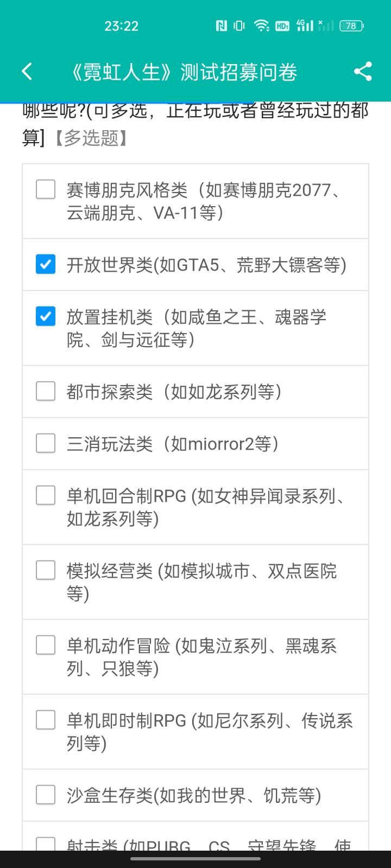Select the 沙盒生存类 checkbox
Viewport: 391px width, 868px height.
[x=46, y=795]
